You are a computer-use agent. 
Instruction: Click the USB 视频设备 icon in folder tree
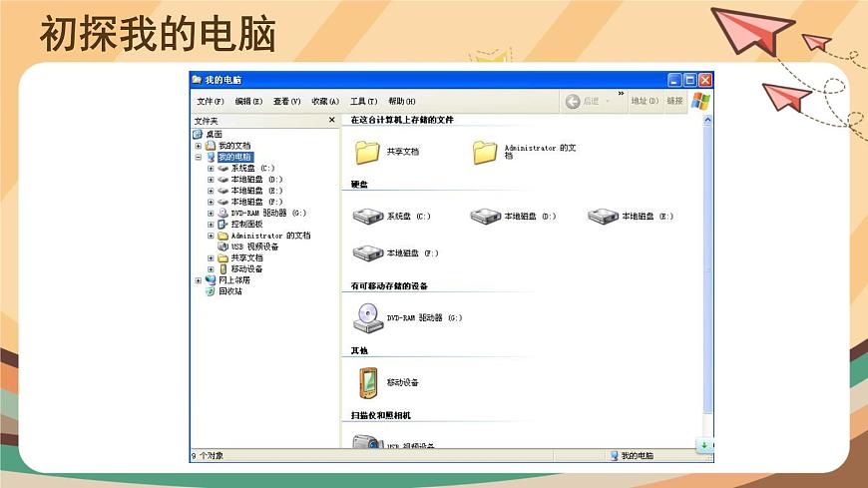tap(222, 246)
